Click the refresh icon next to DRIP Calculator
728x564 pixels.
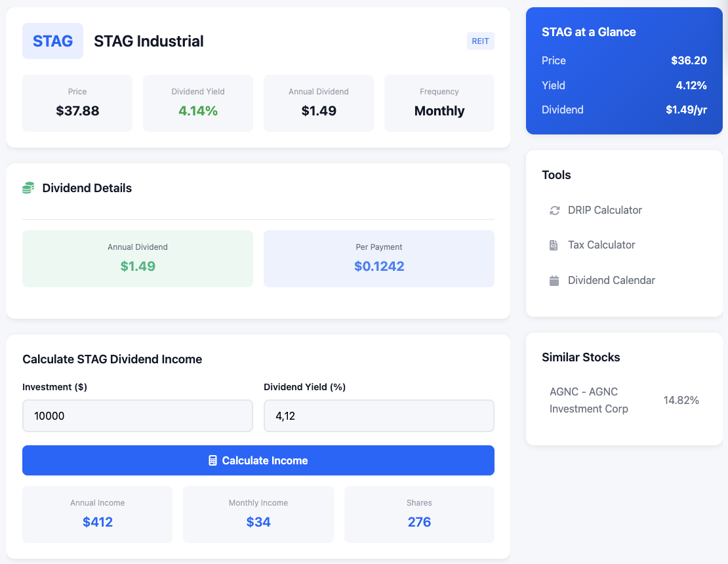(554, 210)
